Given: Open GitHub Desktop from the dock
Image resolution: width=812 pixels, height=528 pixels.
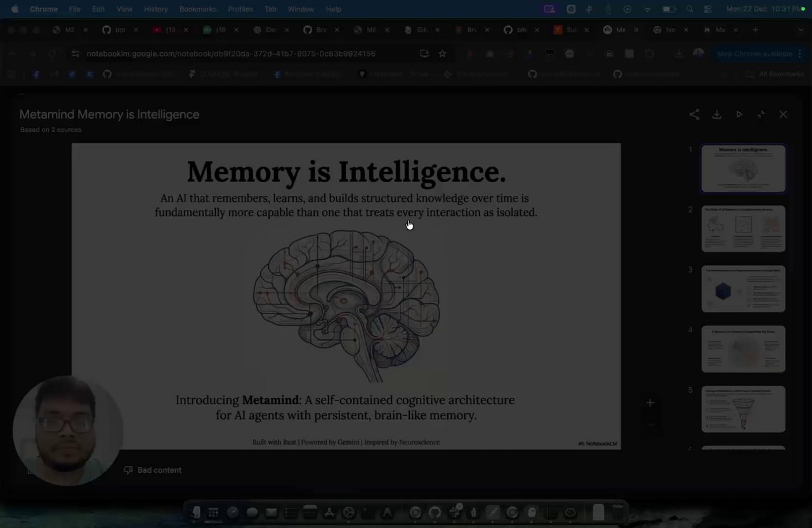Looking at the screenshot, I should pyautogui.click(x=435, y=512).
